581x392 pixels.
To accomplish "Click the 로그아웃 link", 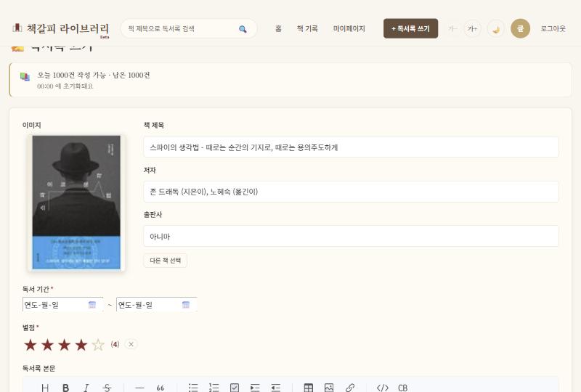I will (553, 28).
